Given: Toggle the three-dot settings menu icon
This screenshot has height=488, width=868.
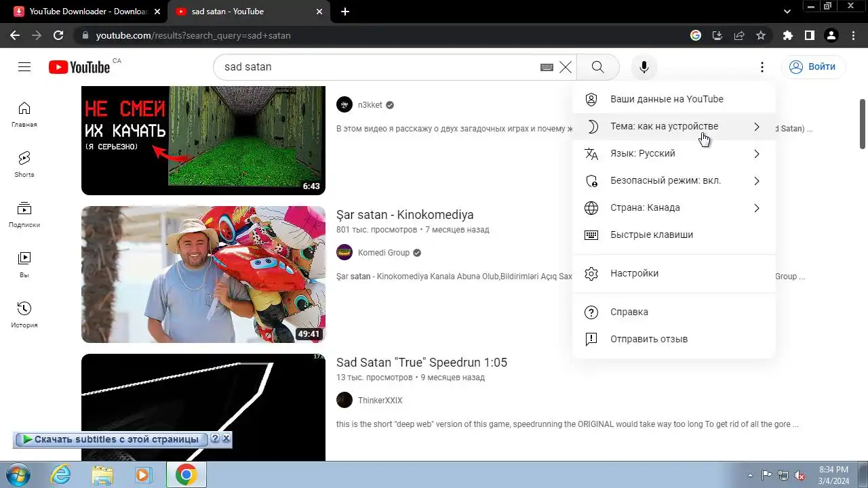Looking at the screenshot, I should point(762,66).
